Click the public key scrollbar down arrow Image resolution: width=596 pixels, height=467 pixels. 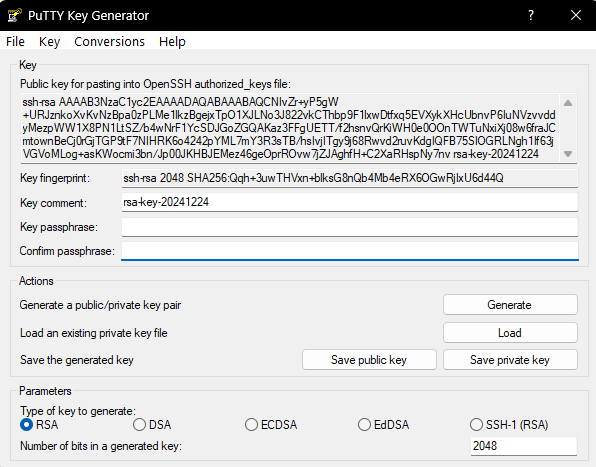pos(568,154)
